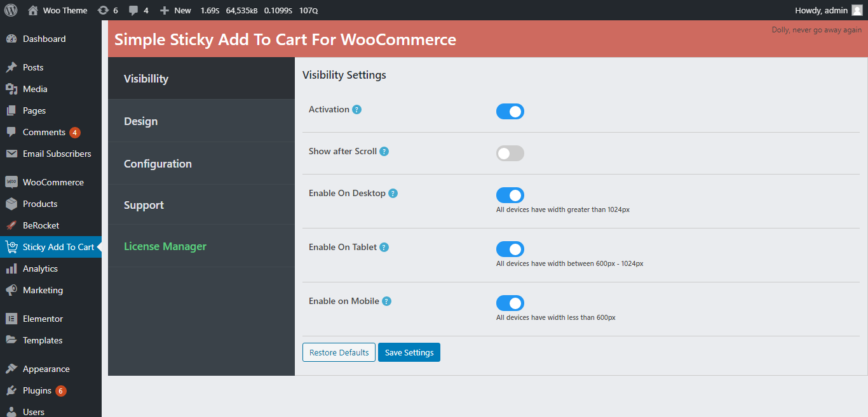
Task: Click the admin avatar icon
Action: pos(857,10)
